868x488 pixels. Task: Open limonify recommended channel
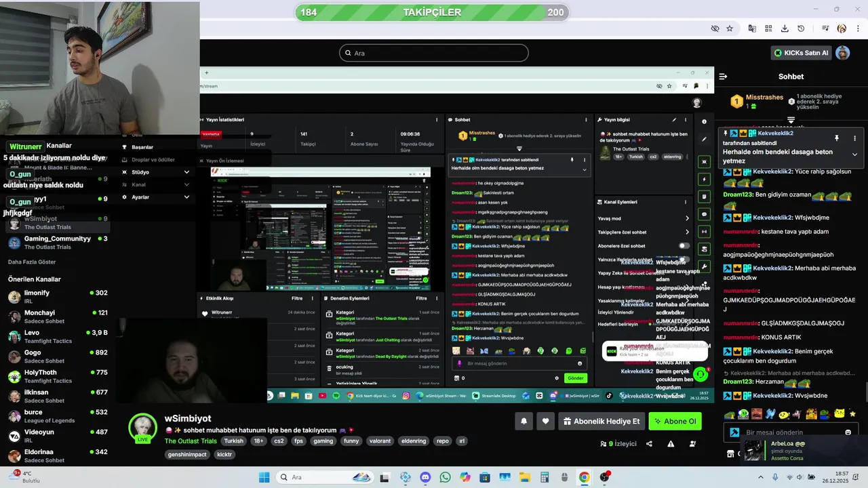pyautogui.click(x=58, y=297)
